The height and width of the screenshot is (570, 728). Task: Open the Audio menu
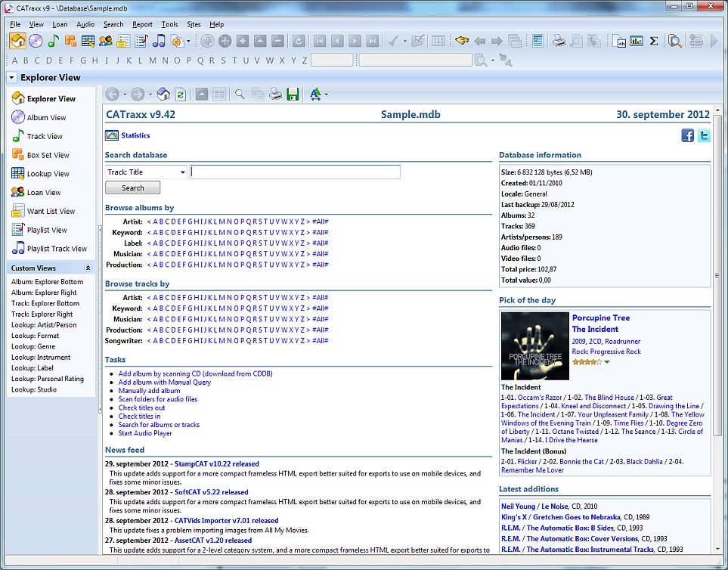click(85, 24)
